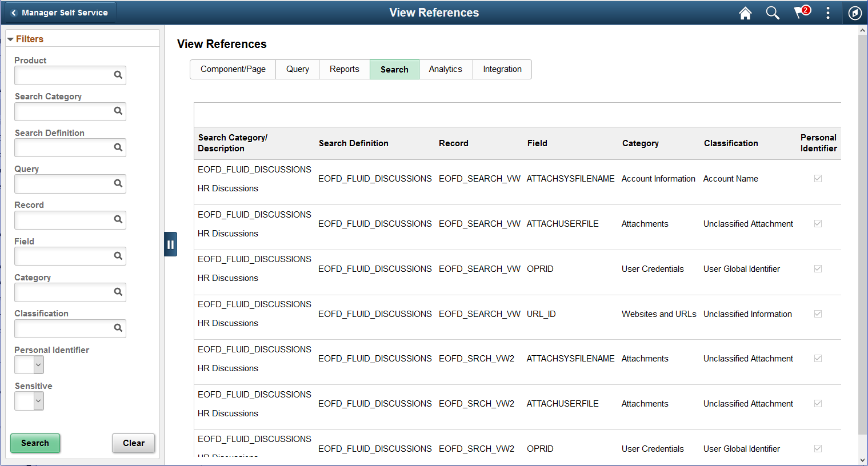868x466 pixels.
Task: Open the Home icon in the header
Action: pos(745,13)
